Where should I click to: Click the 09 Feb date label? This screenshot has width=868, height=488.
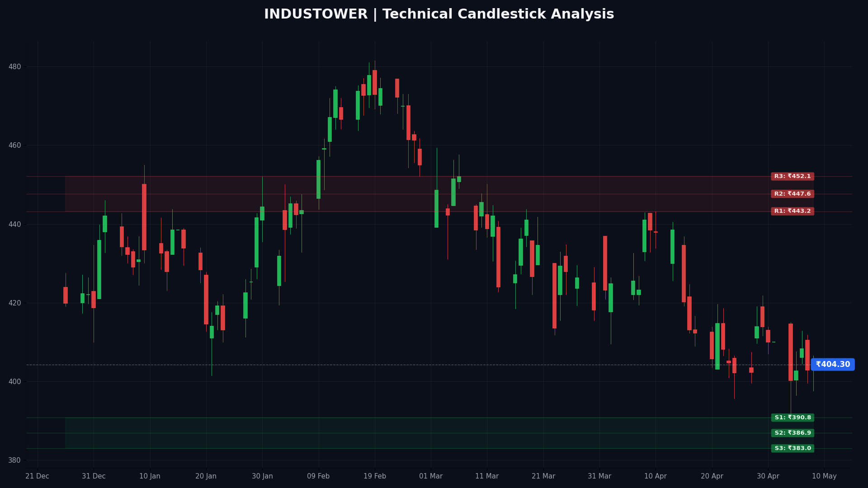[x=318, y=476]
